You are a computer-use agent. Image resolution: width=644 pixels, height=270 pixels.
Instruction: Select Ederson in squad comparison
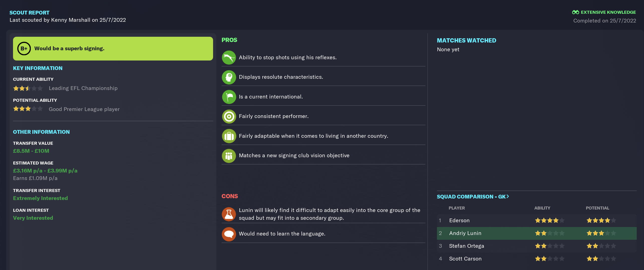tap(537, 220)
